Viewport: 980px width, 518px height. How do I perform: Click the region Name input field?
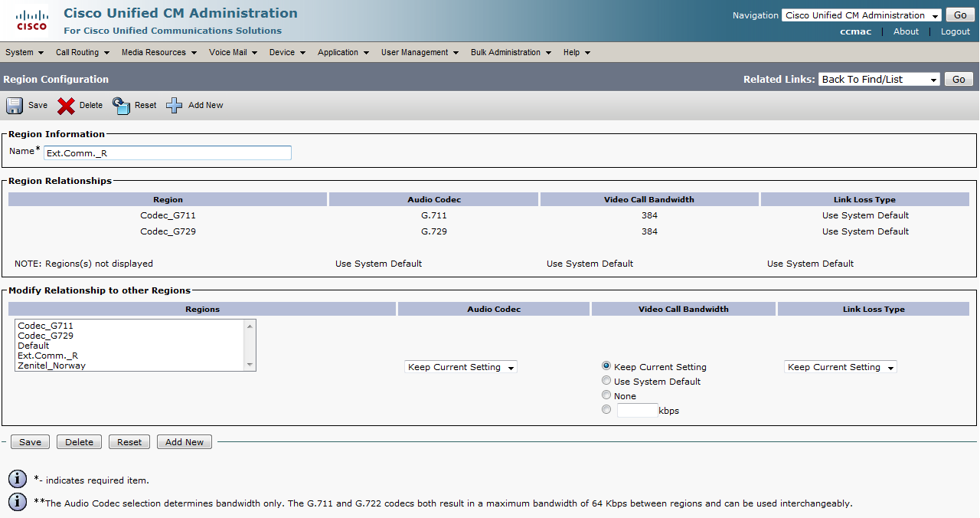pyautogui.click(x=168, y=153)
